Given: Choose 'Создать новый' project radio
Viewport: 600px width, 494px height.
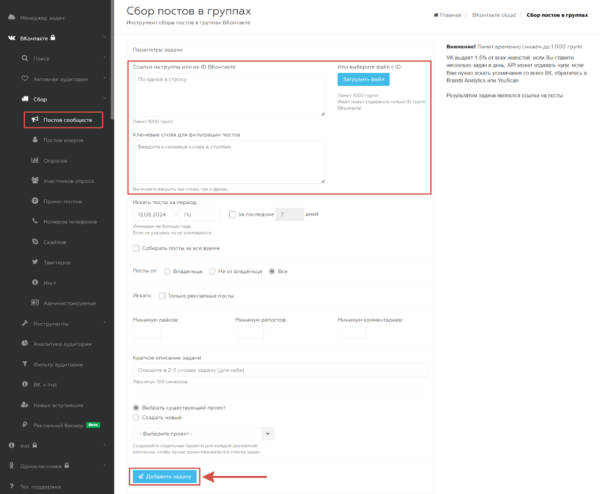Looking at the screenshot, I should (x=135, y=417).
